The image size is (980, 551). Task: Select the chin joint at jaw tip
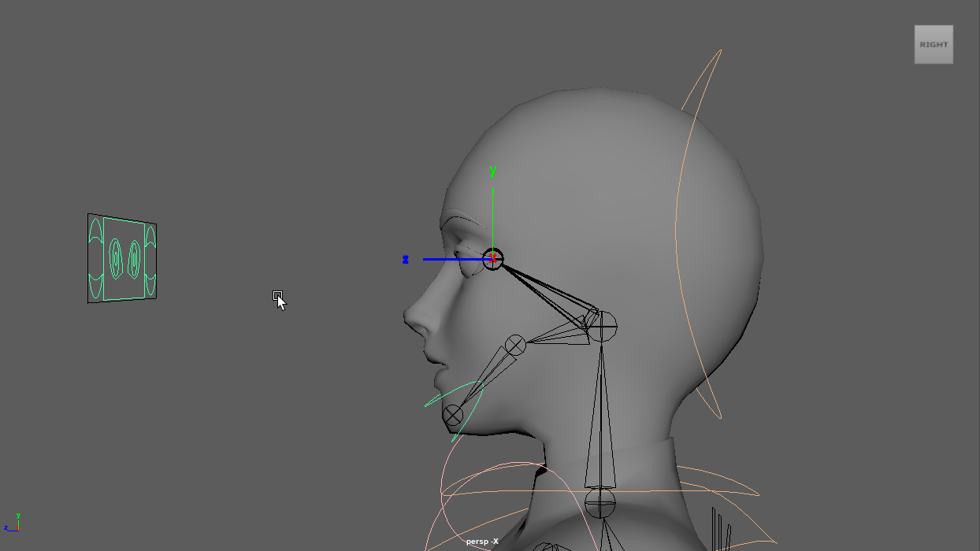point(452,415)
